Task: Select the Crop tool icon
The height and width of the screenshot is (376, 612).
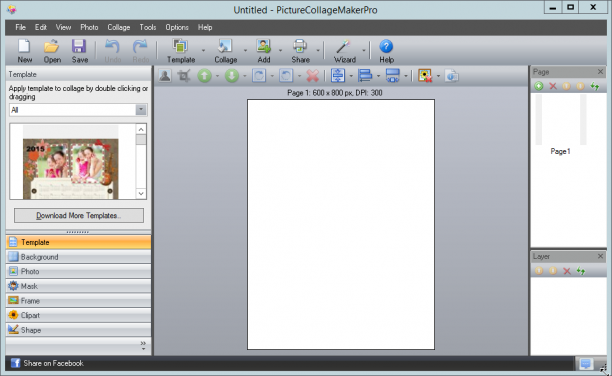Action: 183,75
